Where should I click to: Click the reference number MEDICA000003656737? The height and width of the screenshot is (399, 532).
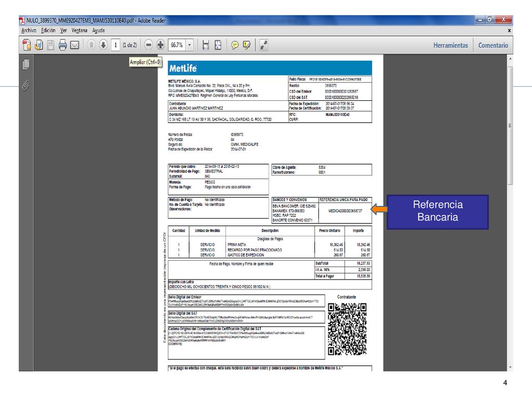coord(345,211)
